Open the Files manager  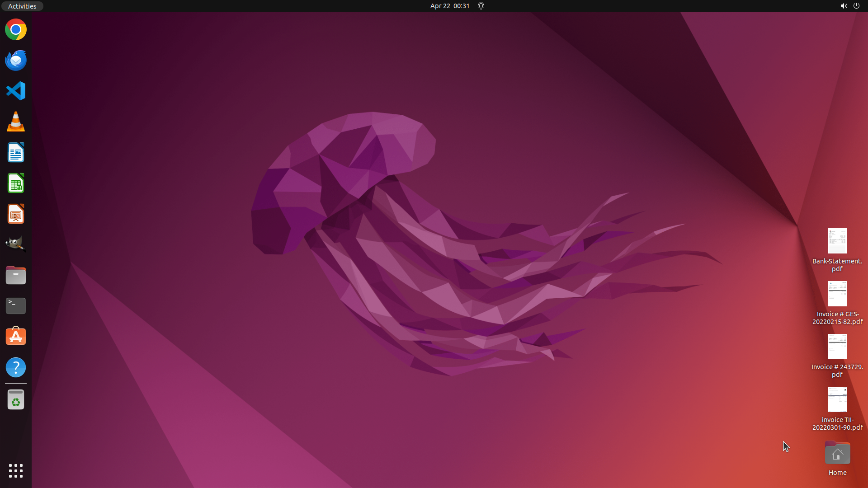16,275
